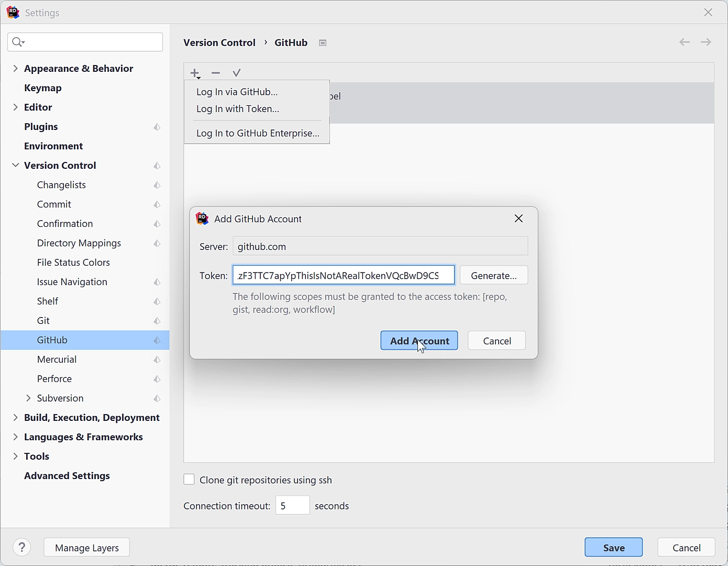728x566 pixels.
Task: Click the search magnifier icon in settings search
Action: click(18, 42)
